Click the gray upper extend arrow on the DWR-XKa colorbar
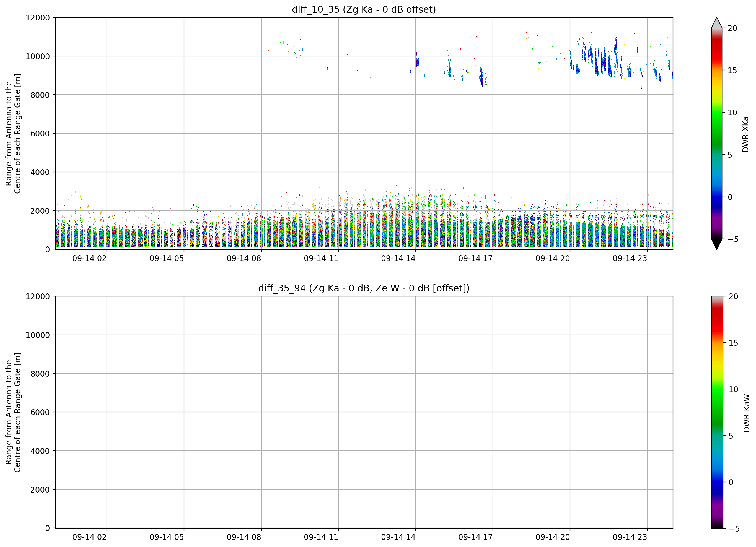 717,23
